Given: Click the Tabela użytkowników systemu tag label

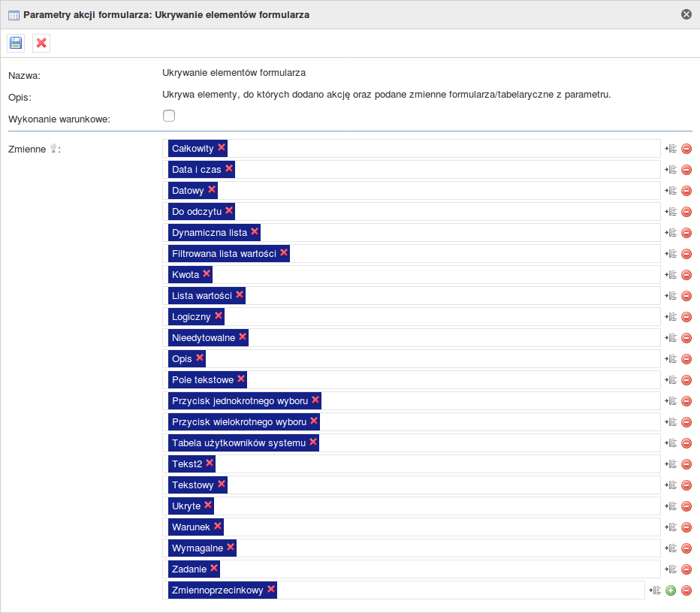Looking at the screenshot, I should point(239,443).
